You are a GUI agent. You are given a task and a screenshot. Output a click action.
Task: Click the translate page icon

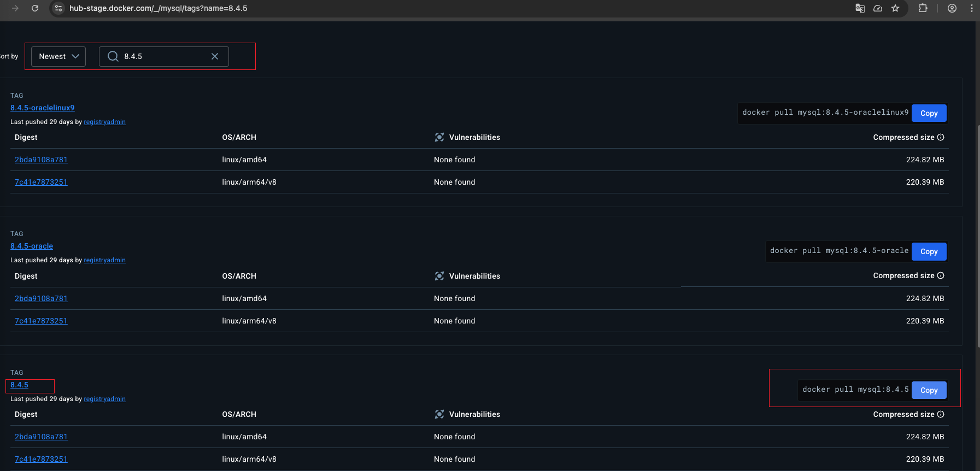(x=860, y=8)
